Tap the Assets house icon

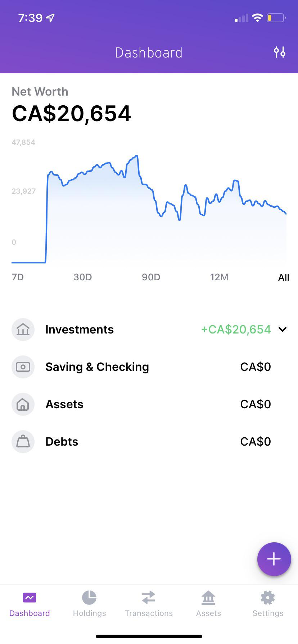click(x=23, y=404)
